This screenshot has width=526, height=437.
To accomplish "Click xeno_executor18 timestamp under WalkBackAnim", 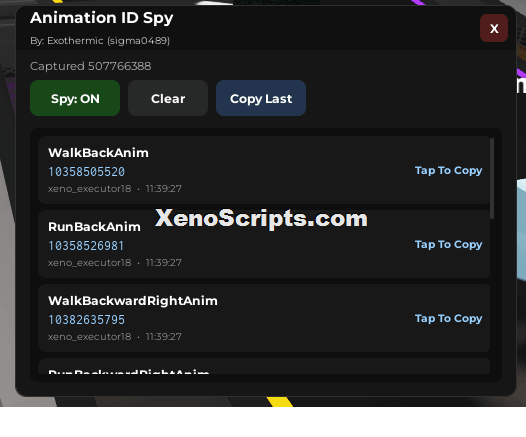I will click(x=115, y=188).
